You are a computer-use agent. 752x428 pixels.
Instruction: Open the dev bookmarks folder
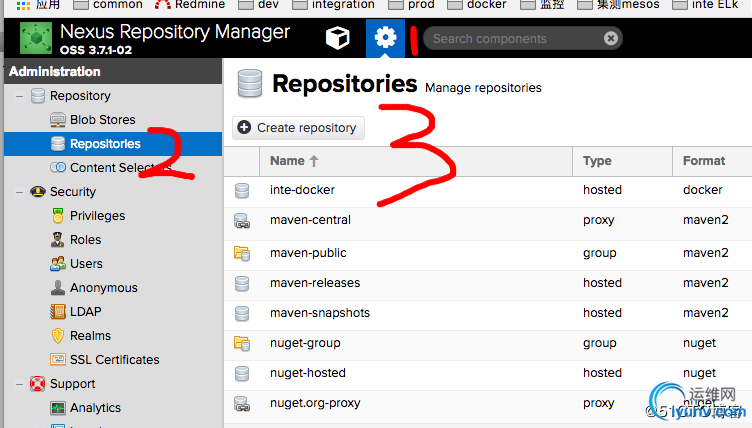pos(258,5)
